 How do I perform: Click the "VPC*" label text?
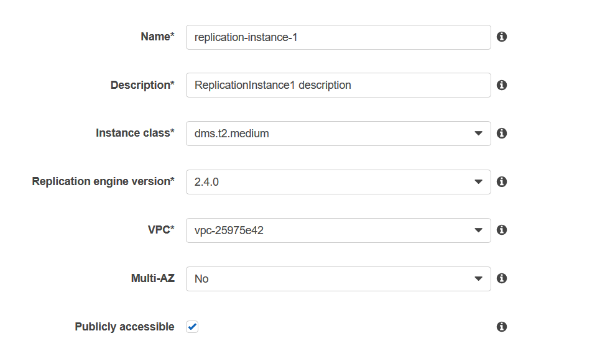[x=161, y=230]
